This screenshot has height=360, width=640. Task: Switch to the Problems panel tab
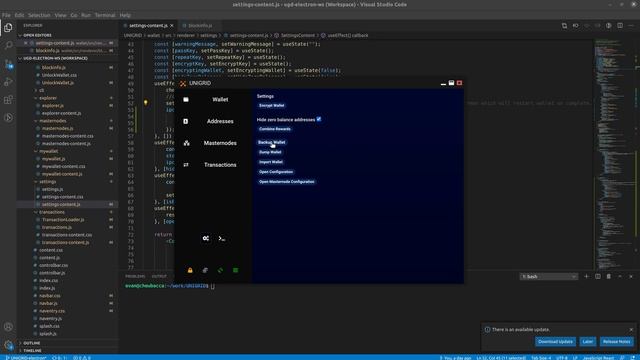coord(135,276)
